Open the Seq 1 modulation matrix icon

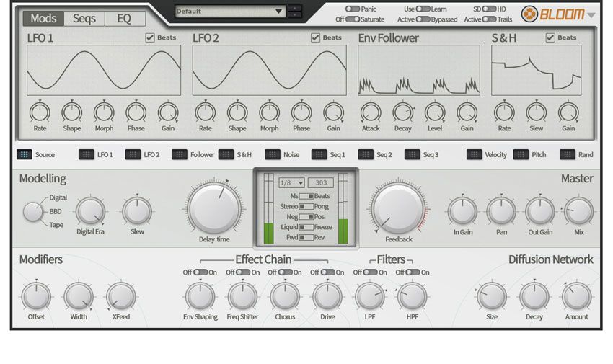pos(319,154)
